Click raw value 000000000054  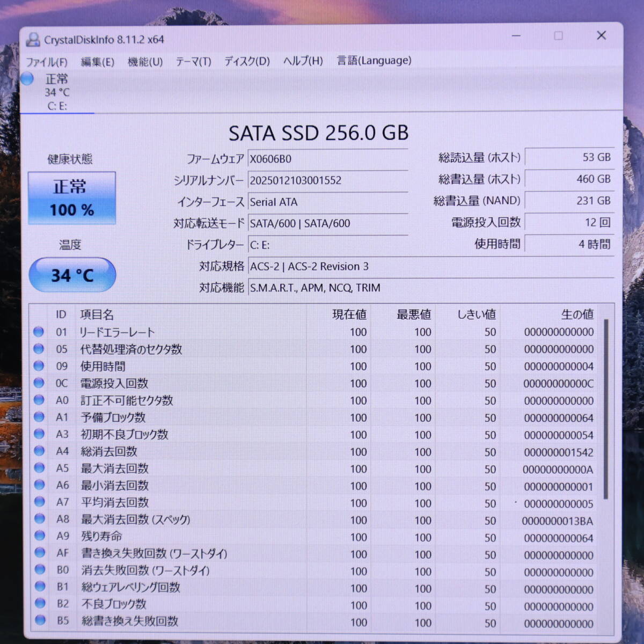[559, 435]
